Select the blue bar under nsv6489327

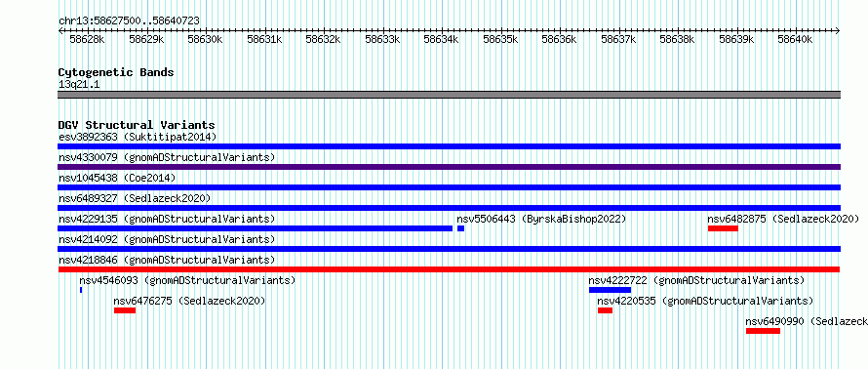coord(449,208)
